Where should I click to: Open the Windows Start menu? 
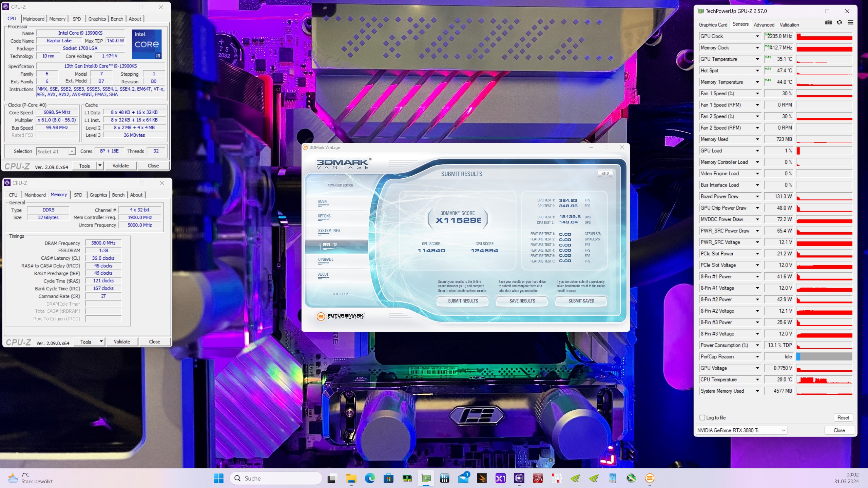[x=218, y=478]
